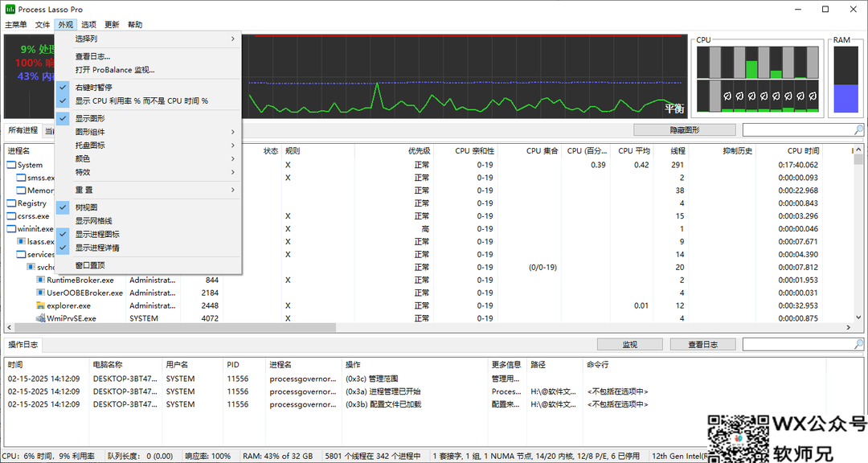Image resolution: width=868 pixels, height=463 pixels.
Task: Click the explorer.exe folder icon
Action: 40,305
